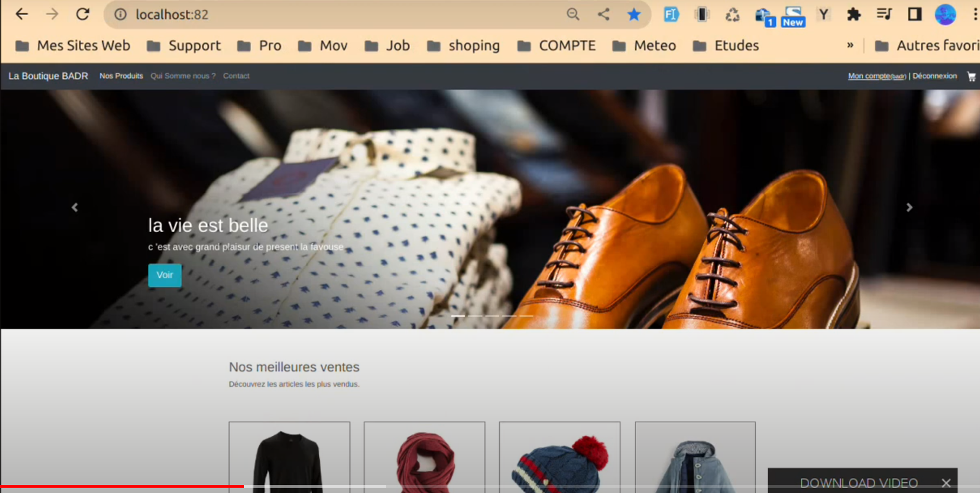This screenshot has width=980, height=493.
Task: Bookmark page with the blue star icon
Action: click(634, 15)
